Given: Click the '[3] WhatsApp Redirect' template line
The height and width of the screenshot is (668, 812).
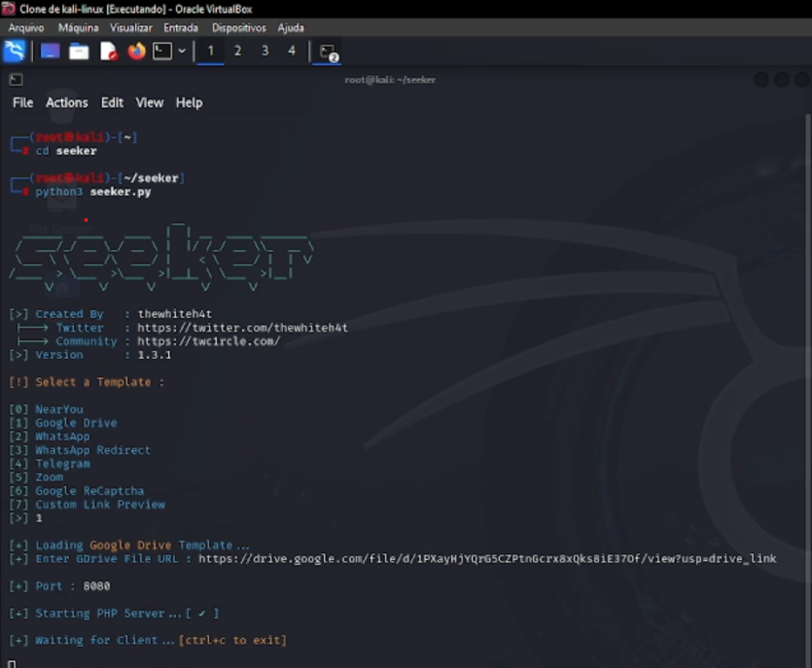Looking at the screenshot, I should tap(80, 450).
